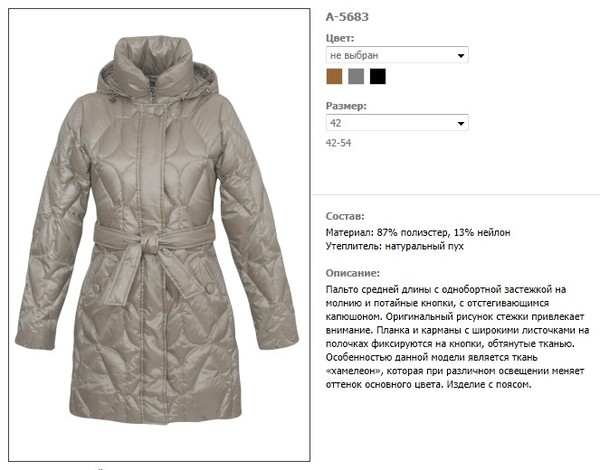Select the gray color swatch
The image size is (600, 470).
(x=356, y=77)
